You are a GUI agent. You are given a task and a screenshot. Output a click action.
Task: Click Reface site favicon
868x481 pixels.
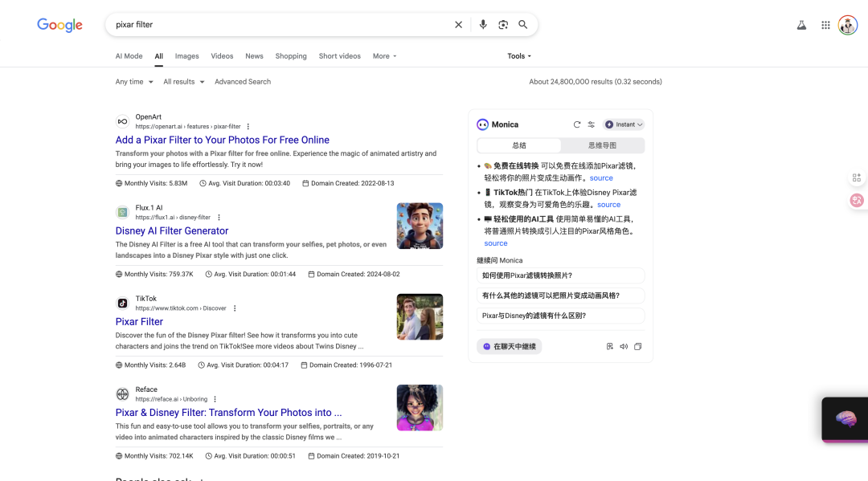point(122,394)
